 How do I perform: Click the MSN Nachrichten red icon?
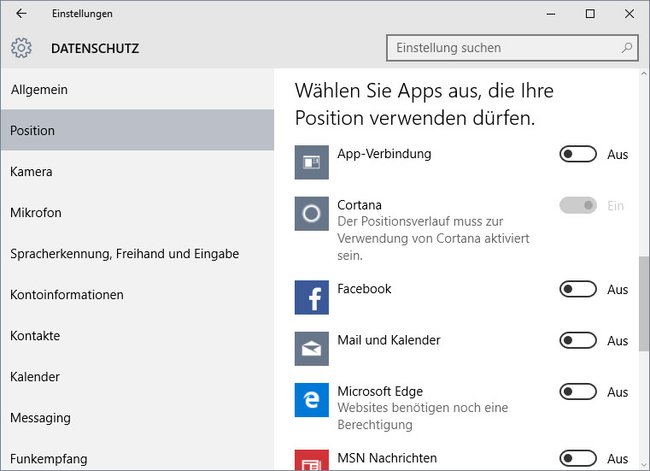(312, 460)
